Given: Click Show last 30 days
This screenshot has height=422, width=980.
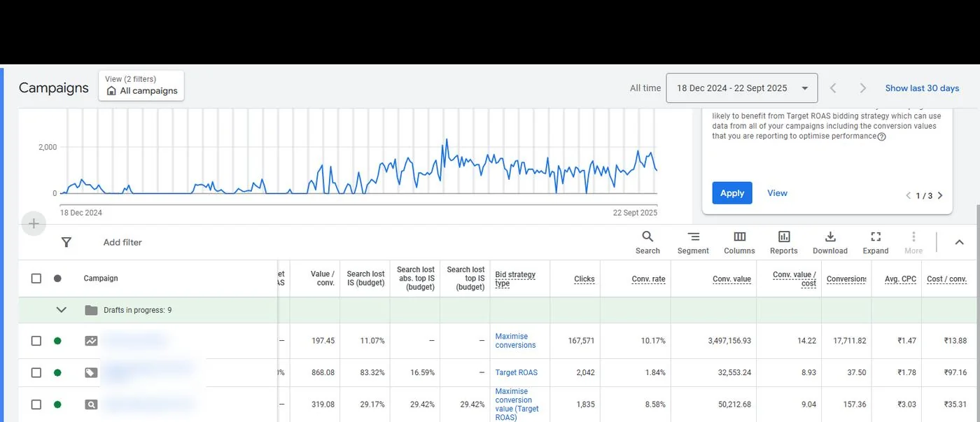Looking at the screenshot, I should pyautogui.click(x=922, y=88).
